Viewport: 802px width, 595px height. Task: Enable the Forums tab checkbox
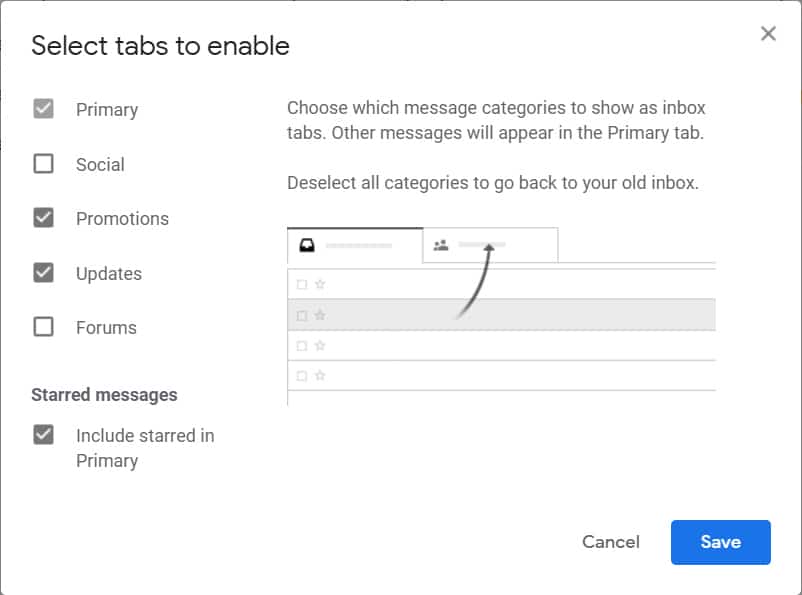pos(43,327)
